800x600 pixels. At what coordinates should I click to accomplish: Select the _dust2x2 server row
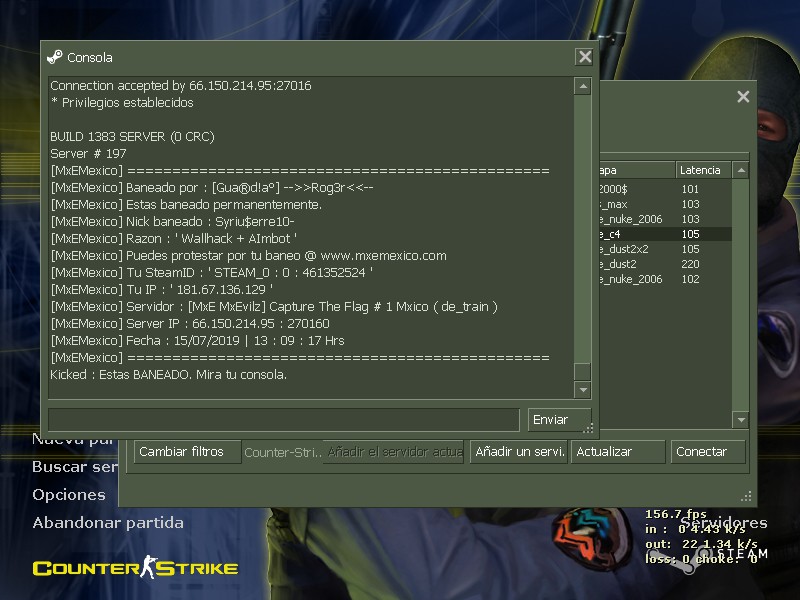[665, 249]
